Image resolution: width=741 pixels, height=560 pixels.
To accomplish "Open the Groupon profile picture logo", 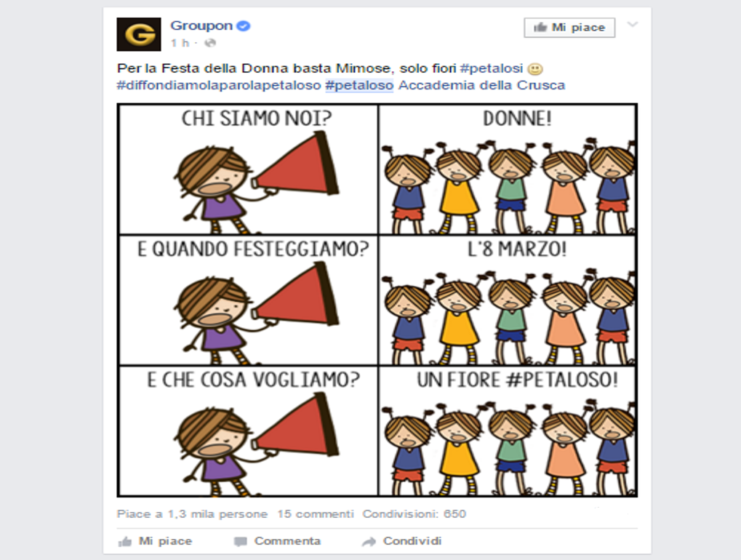I will tap(138, 34).
